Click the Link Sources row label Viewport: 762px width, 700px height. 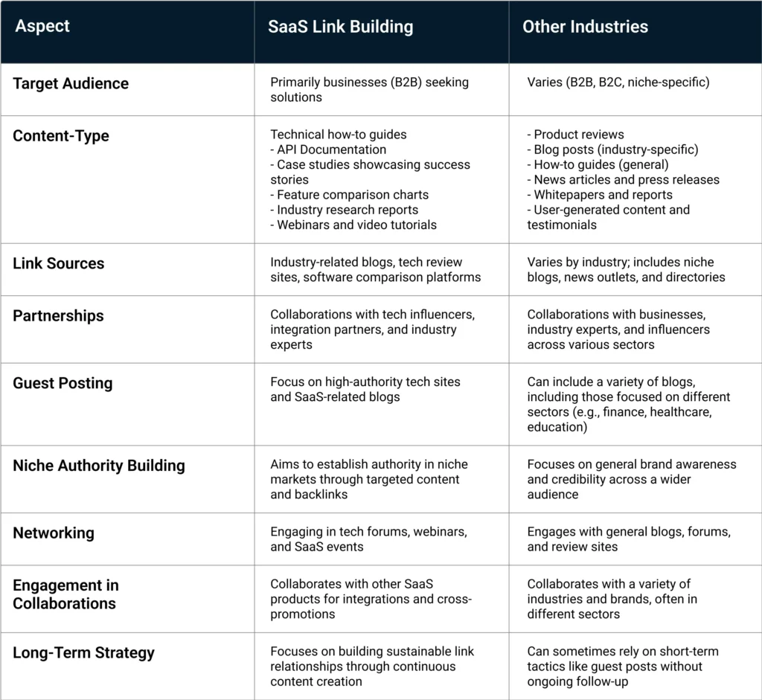59,263
